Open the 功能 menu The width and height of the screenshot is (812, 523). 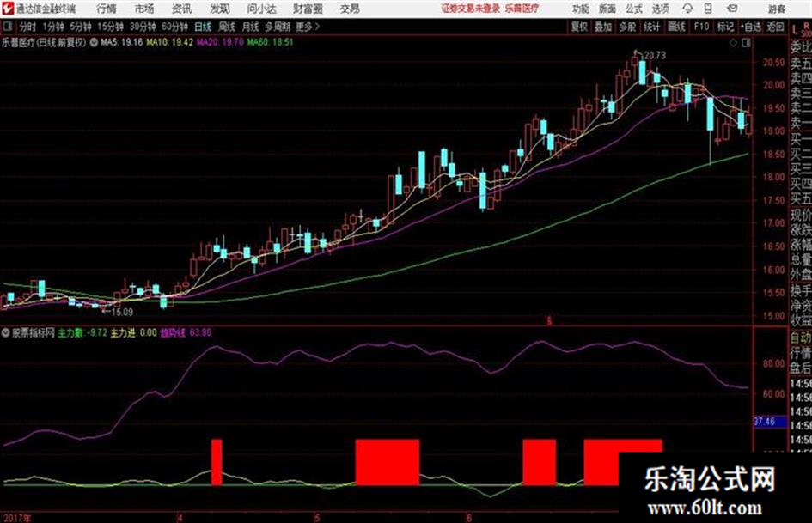tap(581, 9)
